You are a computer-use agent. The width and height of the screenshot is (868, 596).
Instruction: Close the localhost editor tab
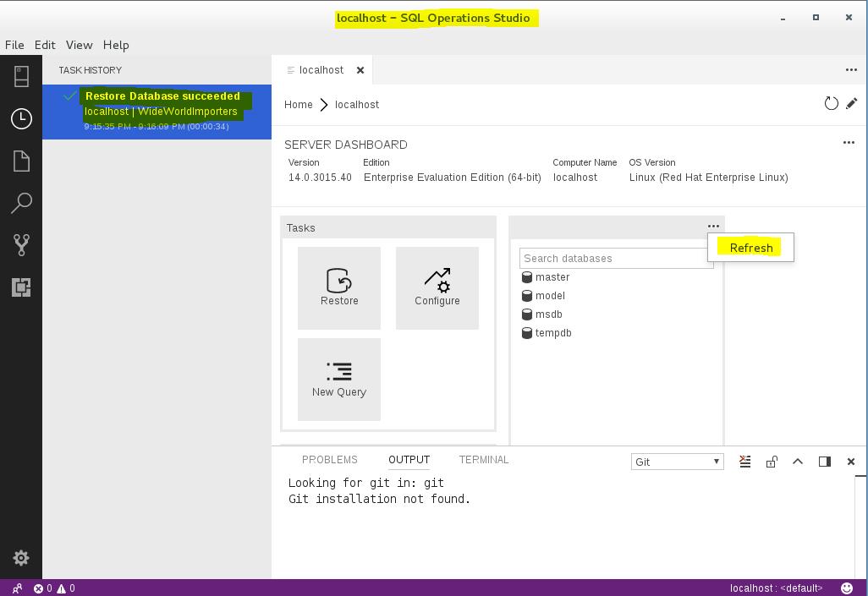(360, 70)
